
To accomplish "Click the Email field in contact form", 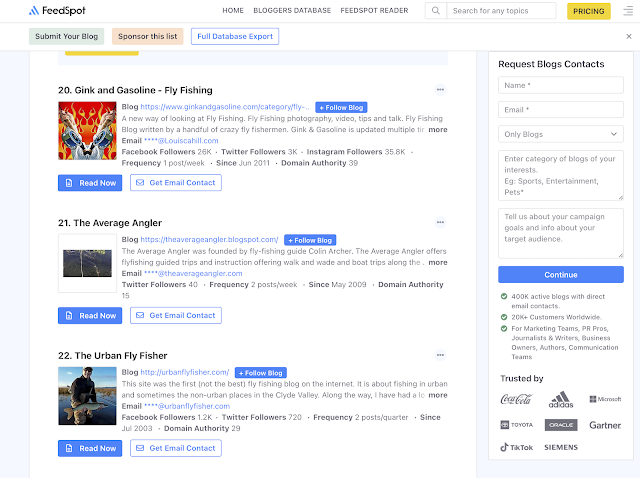I will pyautogui.click(x=560, y=109).
